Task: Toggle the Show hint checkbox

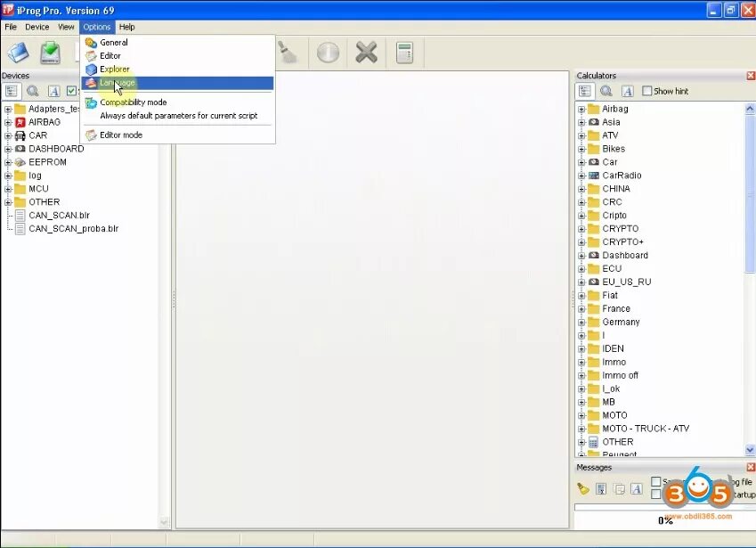Action: tap(647, 91)
